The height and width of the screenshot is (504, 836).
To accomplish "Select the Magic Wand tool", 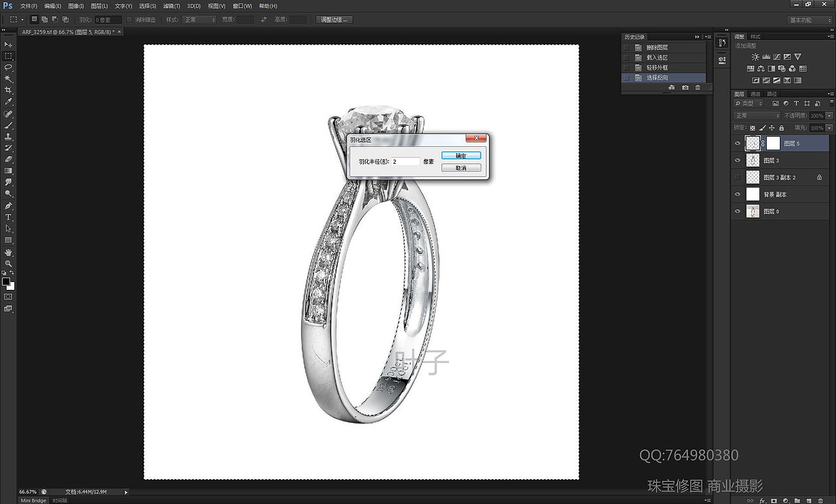I will (x=8, y=79).
